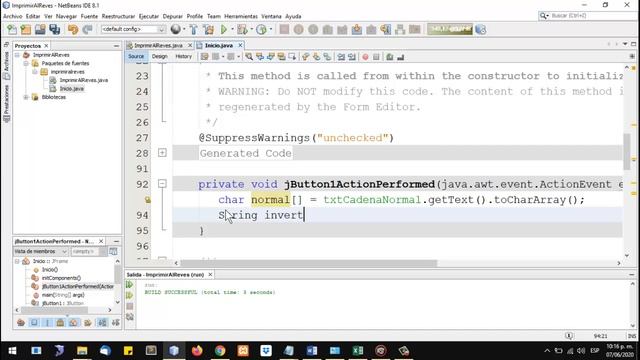Switch to the ImprimirAlReves.java tab

point(158,46)
